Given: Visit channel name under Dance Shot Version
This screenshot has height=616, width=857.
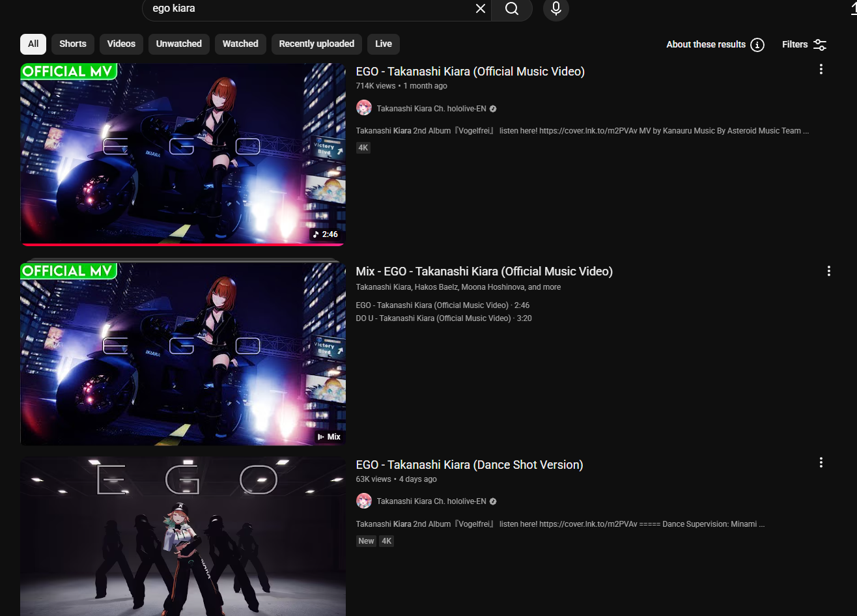Looking at the screenshot, I should tap(431, 501).
